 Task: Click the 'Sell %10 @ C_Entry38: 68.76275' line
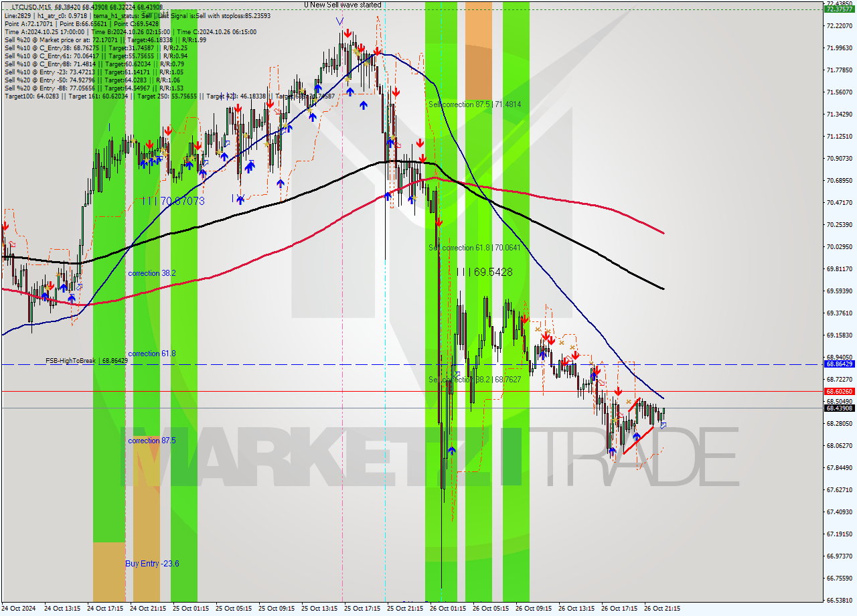pos(96,48)
